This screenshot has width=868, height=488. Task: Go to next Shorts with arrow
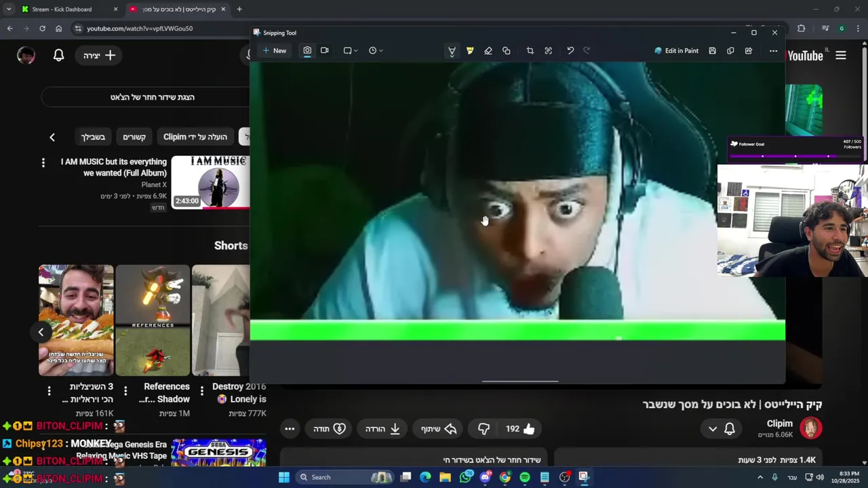[x=41, y=332]
